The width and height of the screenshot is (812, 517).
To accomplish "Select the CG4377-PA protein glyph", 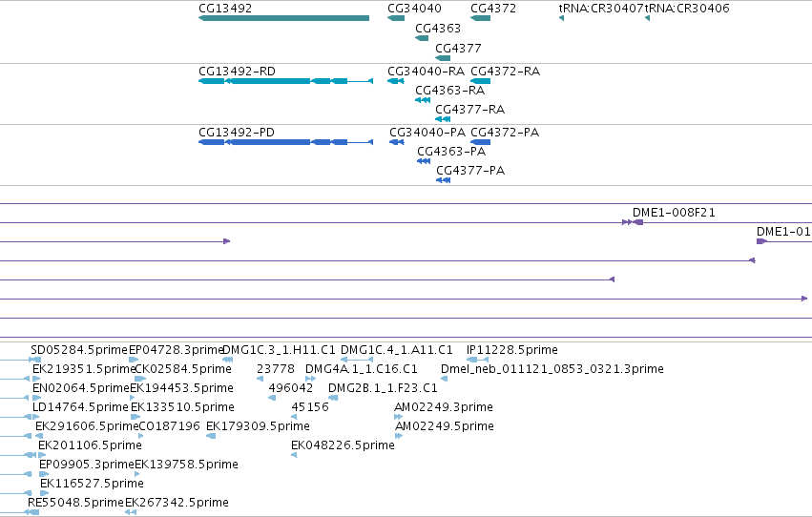I will tap(444, 180).
